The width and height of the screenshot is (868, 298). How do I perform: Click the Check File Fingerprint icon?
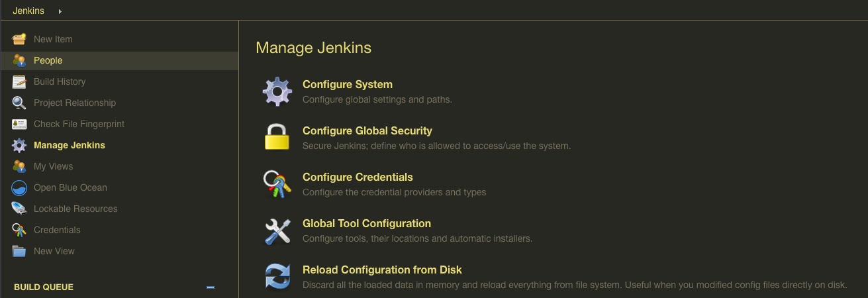tap(19, 124)
